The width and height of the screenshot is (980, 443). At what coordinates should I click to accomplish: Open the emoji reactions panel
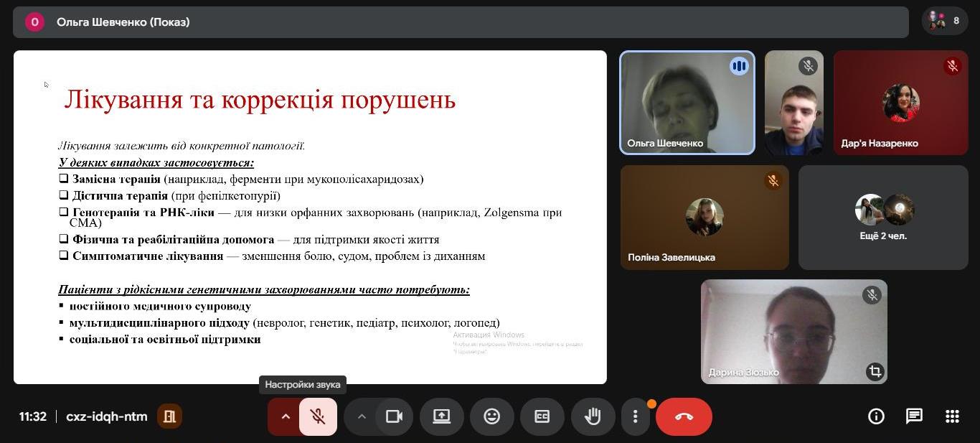click(x=491, y=416)
